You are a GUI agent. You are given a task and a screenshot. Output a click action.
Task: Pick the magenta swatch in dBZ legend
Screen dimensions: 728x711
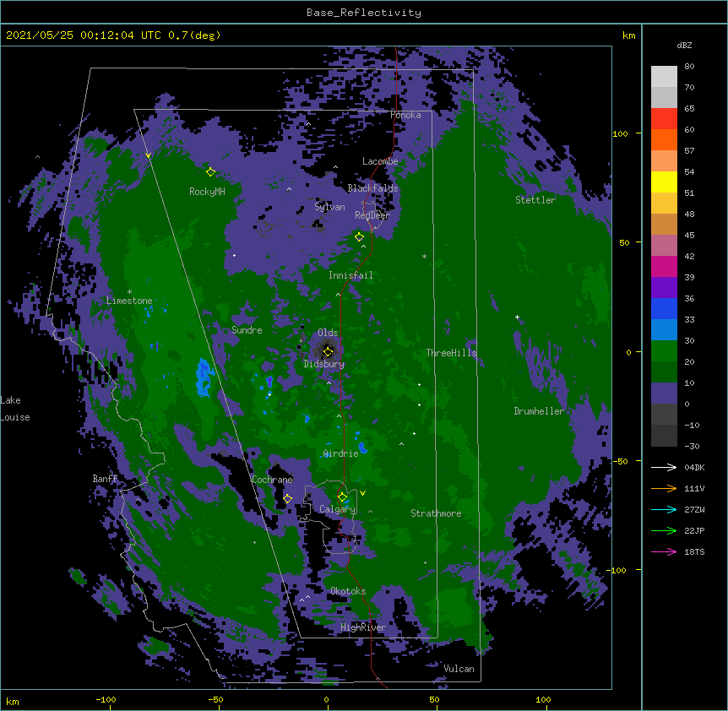664,266
